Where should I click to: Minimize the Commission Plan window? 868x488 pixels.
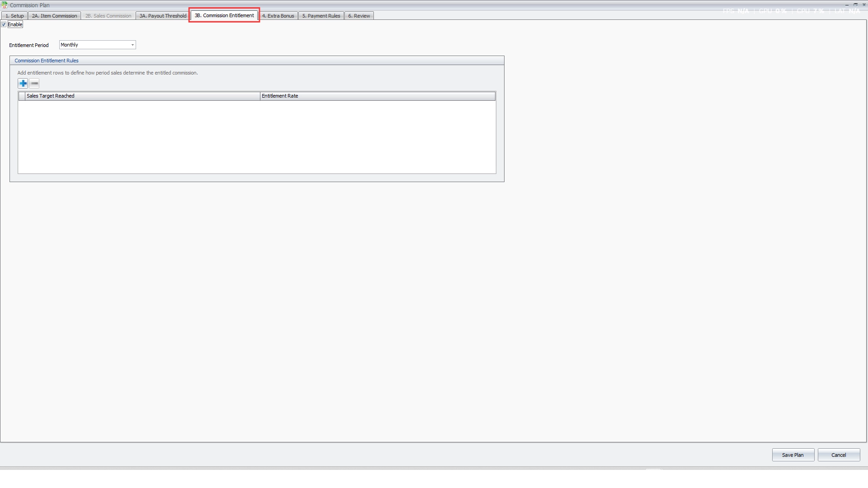click(847, 5)
